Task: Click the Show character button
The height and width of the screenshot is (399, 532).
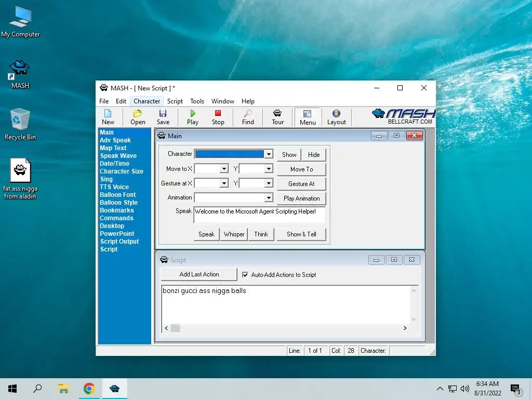Action: point(289,155)
